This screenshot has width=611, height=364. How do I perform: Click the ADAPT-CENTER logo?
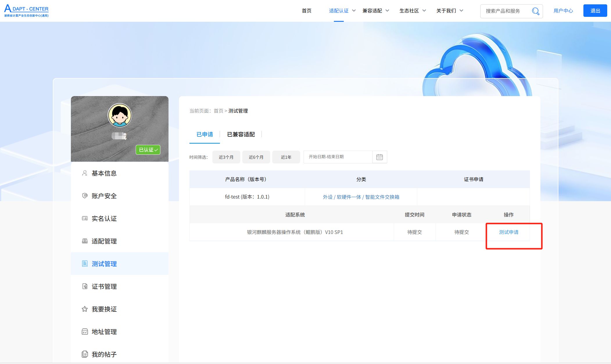click(x=26, y=11)
